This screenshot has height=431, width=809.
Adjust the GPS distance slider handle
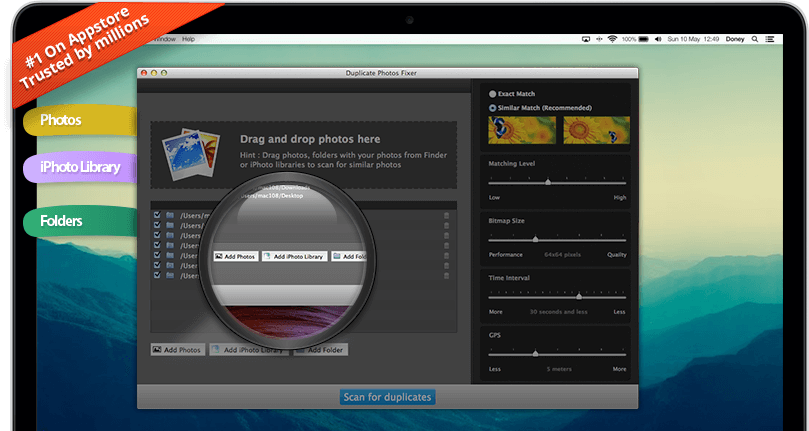536,354
